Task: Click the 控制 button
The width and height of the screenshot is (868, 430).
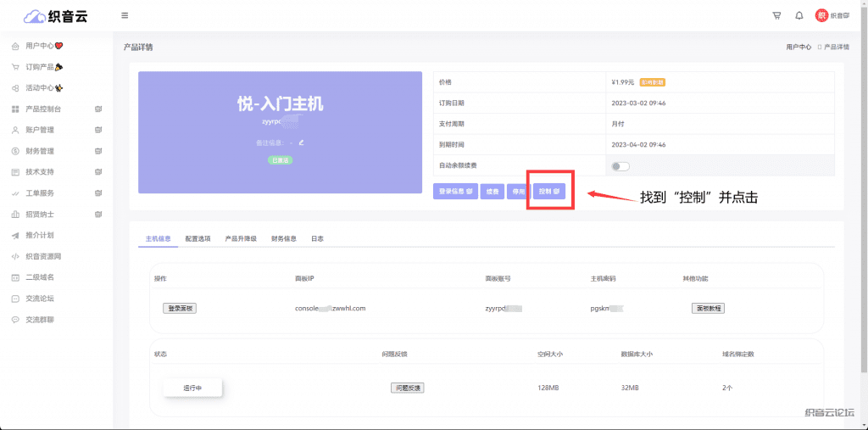Action: [x=549, y=192]
